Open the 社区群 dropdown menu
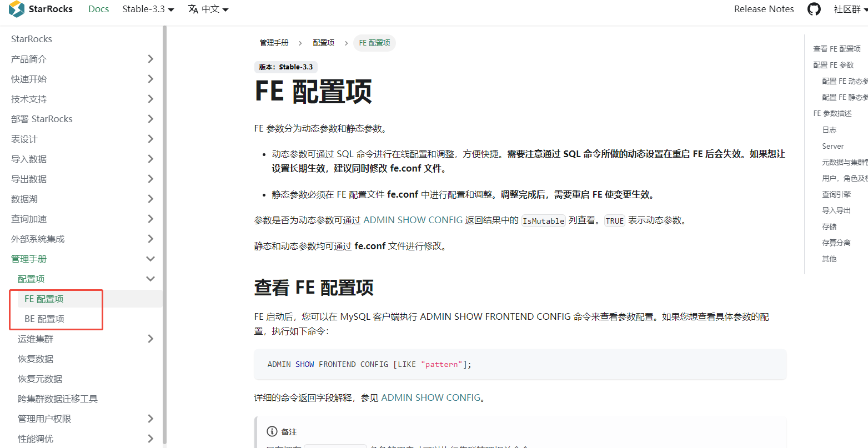Viewport: 868px width, 448px height. (x=850, y=9)
